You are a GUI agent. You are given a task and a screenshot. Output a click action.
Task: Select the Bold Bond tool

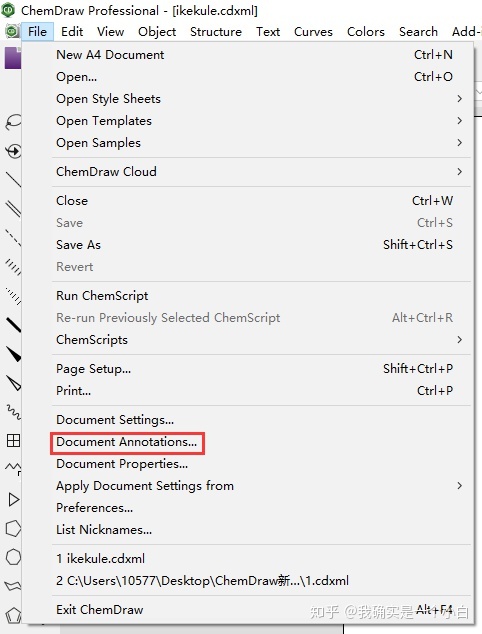click(13, 325)
